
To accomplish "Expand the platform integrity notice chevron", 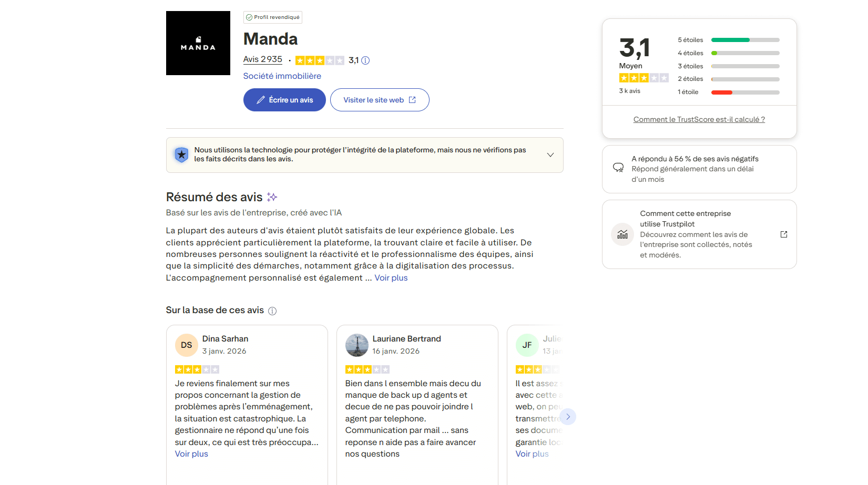I will (550, 155).
